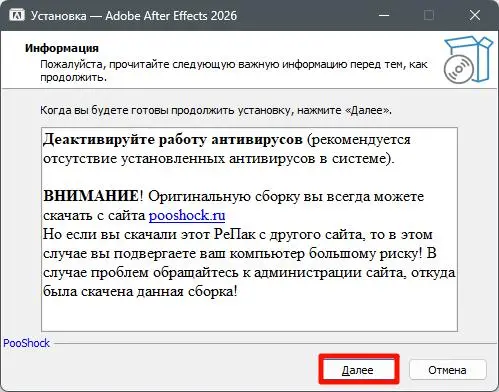The width and height of the screenshot is (499, 392).
Task: Click the title Установка — Adobe After Effects 2026
Action: (134, 16)
